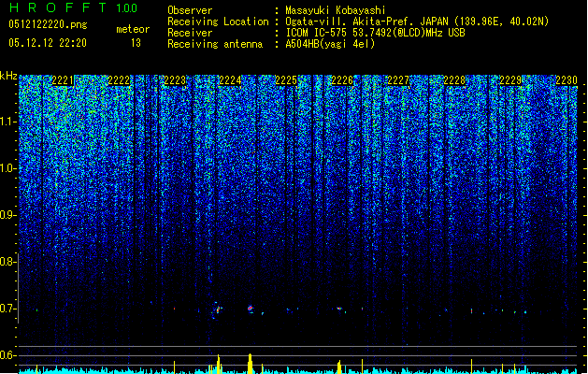The image size is (588, 374).
Task: Click the 0.6 kHz axis label
Action: pyautogui.click(x=7, y=355)
